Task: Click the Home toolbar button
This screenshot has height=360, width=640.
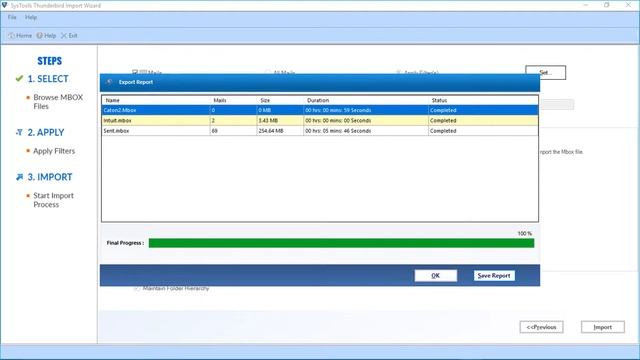Action: click(x=20, y=36)
